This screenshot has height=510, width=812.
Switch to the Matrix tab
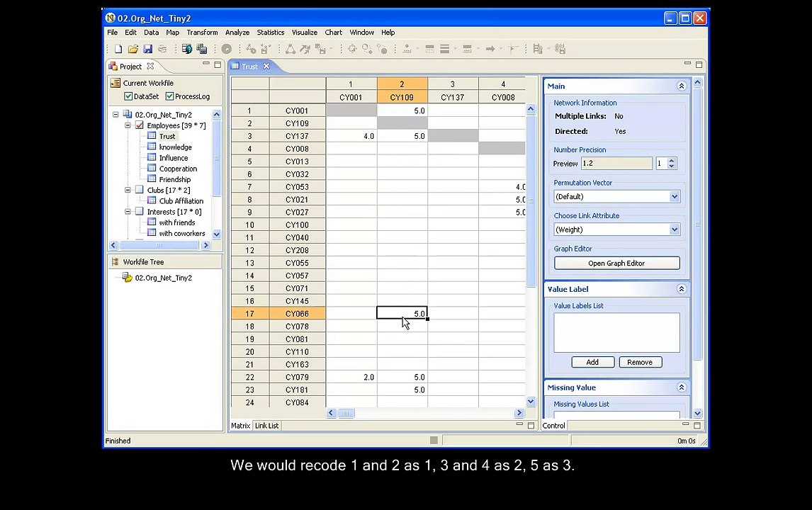240,426
